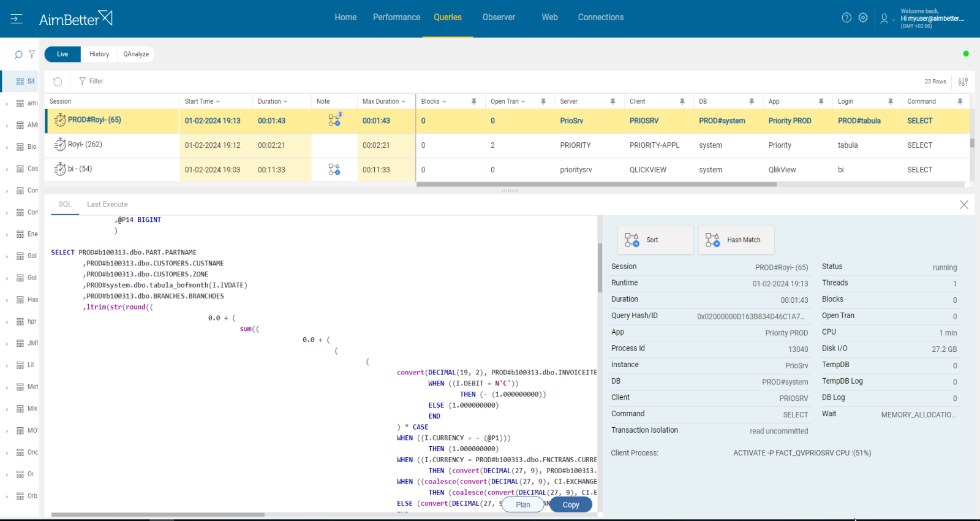Open Duration column sort dropdown
The image size is (980, 521).
coord(285,102)
